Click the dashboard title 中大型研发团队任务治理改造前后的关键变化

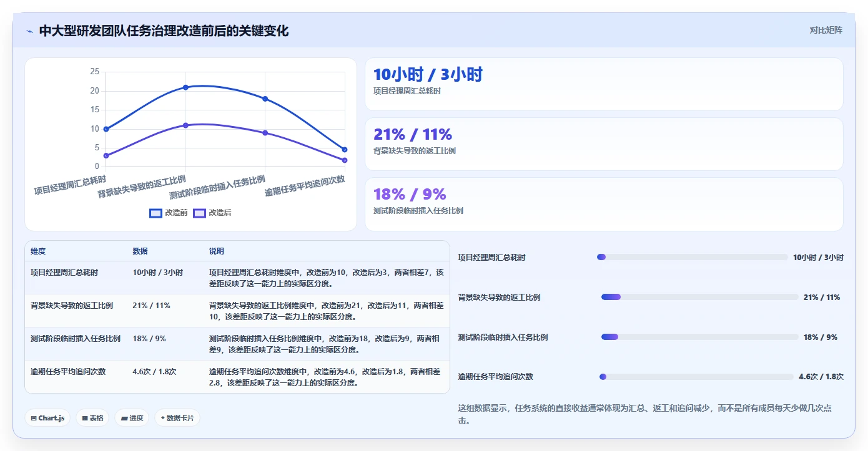click(164, 31)
